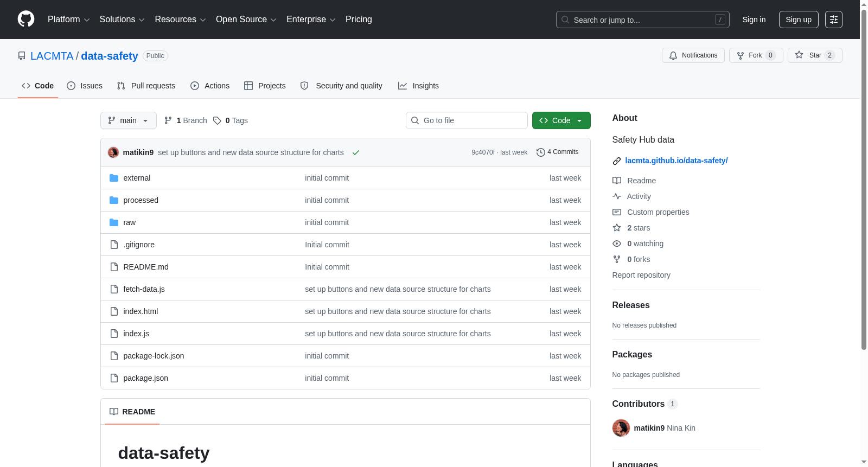Click the Readme book icon in About

point(617,181)
